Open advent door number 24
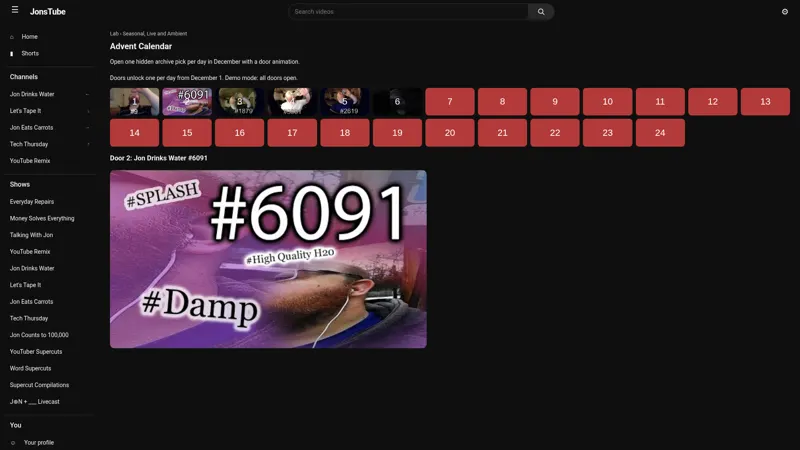Screen dimensions: 800x450 coord(660,133)
